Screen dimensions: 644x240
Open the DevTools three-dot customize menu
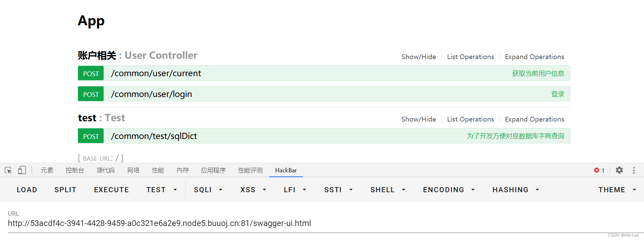pos(634,170)
